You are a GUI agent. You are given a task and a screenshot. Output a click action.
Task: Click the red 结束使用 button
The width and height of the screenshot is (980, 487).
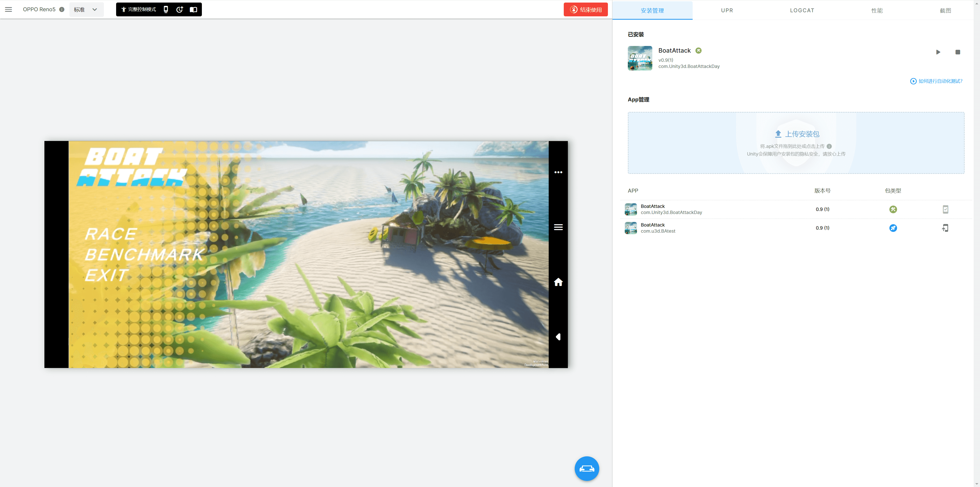[585, 9]
